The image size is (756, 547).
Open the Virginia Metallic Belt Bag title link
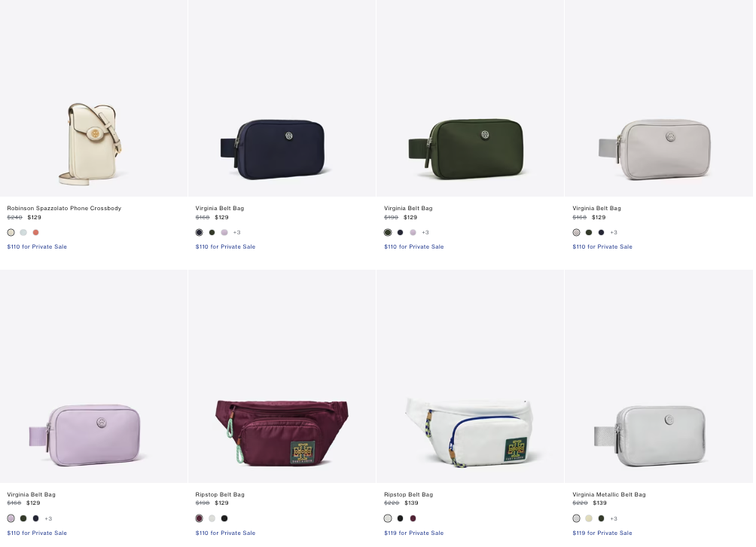click(609, 494)
